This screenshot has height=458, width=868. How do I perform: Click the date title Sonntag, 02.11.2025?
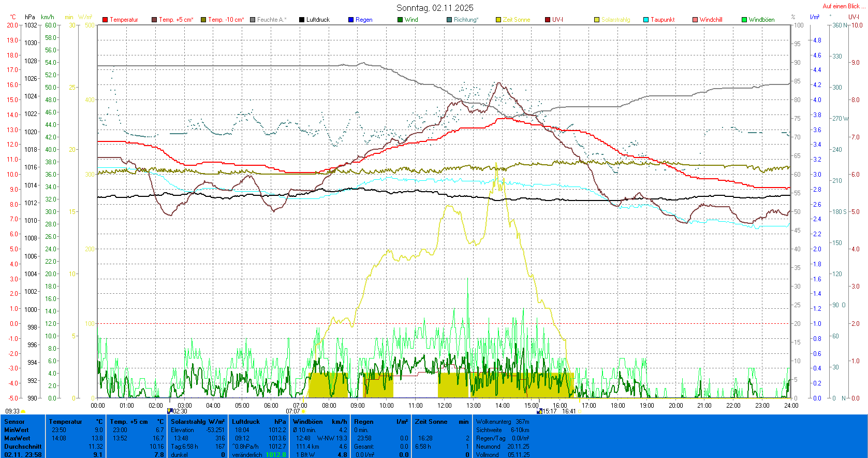(435, 8)
